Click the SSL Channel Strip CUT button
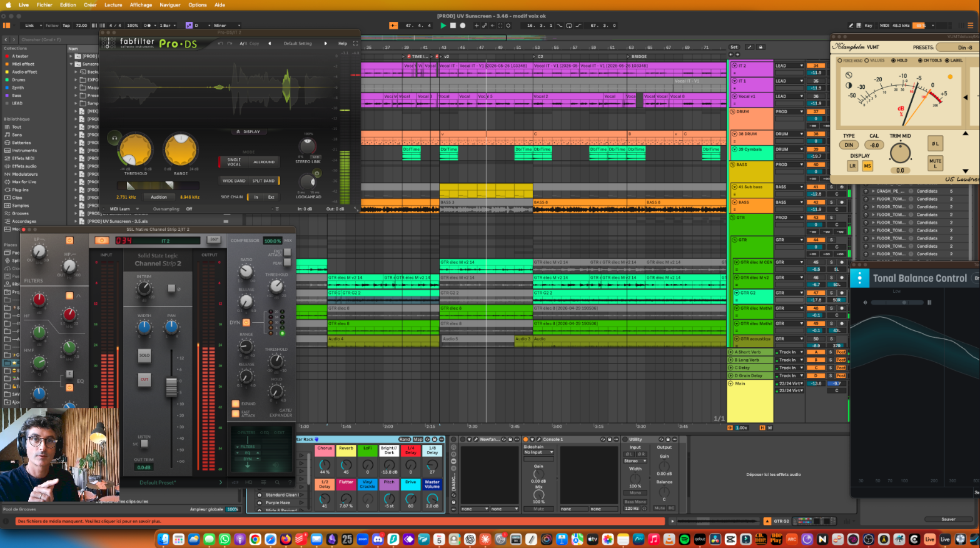This screenshot has height=548, width=980. pyautogui.click(x=144, y=380)
